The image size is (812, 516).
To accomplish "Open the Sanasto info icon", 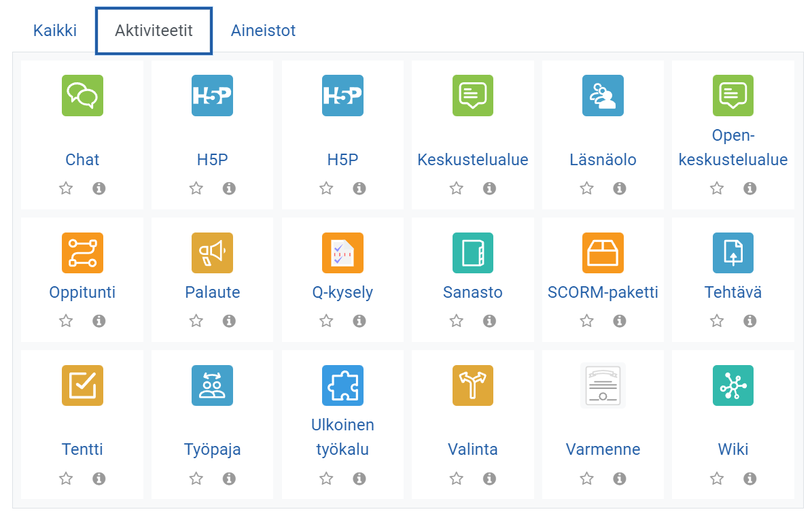I will (x=489, y=321).
